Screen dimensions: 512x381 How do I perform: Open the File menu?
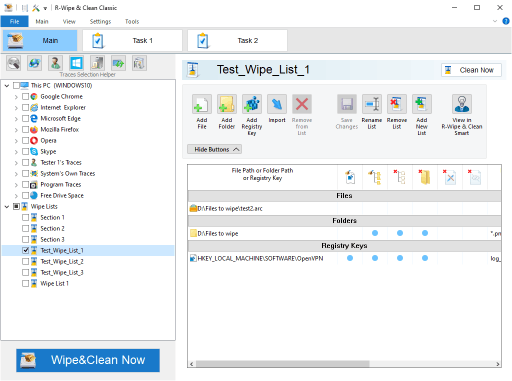[14, 21]
